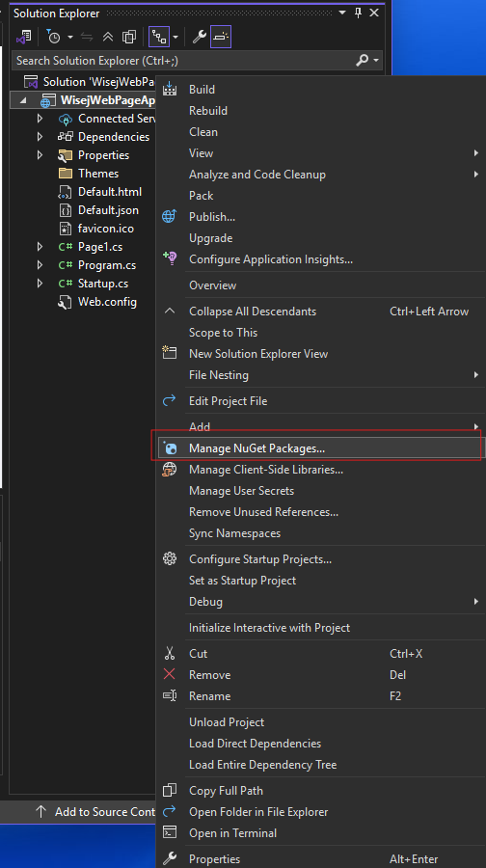Screen dimensions: 486x868
Task: Expand the Page1.cs node
Action: (x=40, y=246)
